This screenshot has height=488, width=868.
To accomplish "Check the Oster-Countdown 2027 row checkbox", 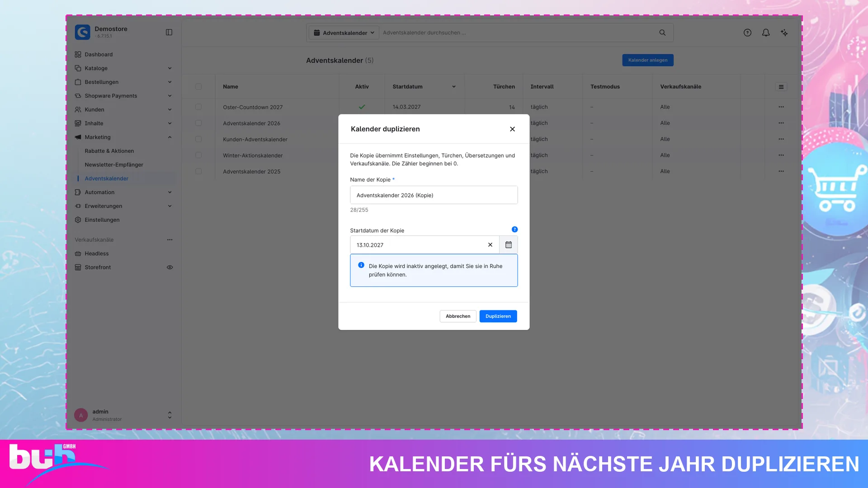I will point(198,107).
